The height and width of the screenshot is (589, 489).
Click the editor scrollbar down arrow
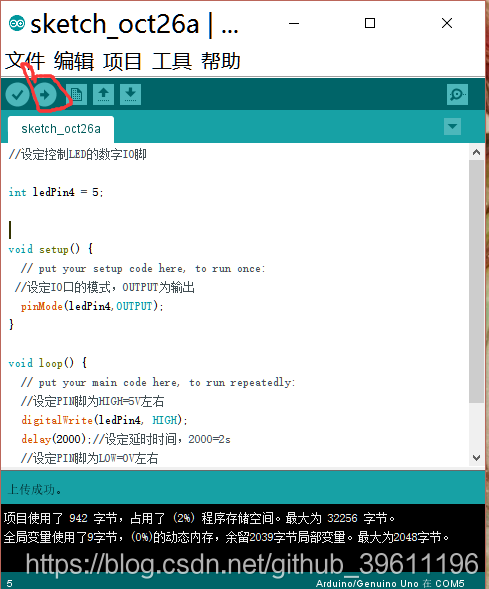point(477,458)
